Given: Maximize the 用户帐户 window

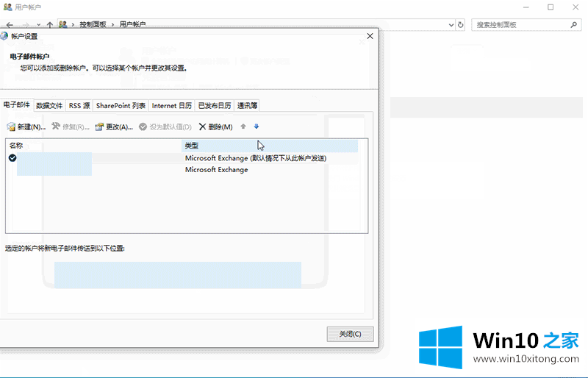Looking at the screenshot, I should (551, 7).
